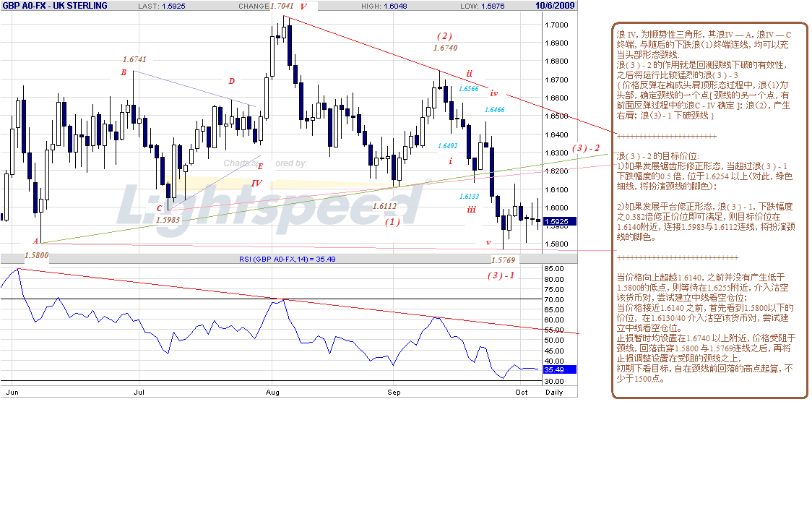The height and width of the screenshot is (527, 812).
Task: Click the GBP A0-FX - UK STERLING title
Action: pyautogui.click(x=55, y=6)
